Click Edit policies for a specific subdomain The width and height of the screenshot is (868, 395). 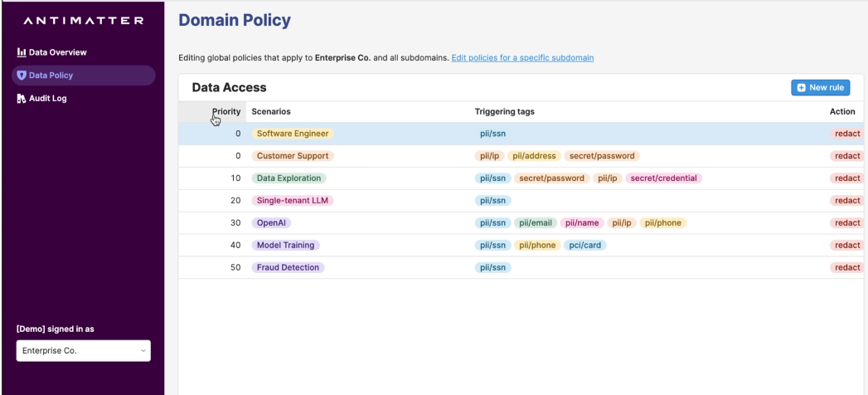(522, 57)
